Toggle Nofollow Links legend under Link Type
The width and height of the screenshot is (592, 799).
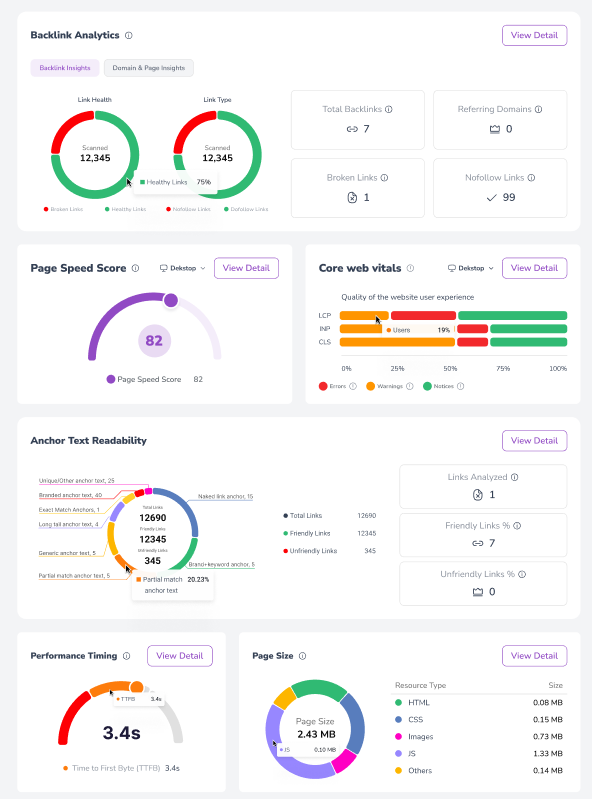click(x=188, y=209)
